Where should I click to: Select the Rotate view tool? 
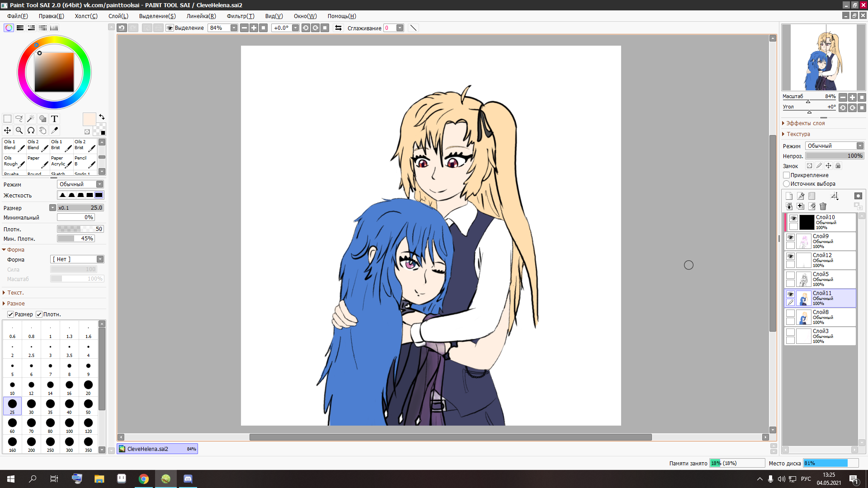pyautogui.click(x=31, y=130)
